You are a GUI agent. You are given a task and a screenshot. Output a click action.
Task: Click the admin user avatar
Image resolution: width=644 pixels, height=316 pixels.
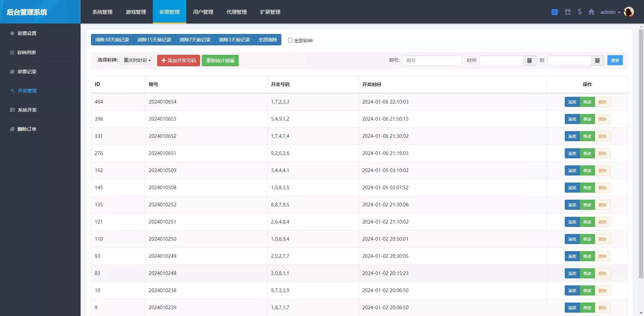(x=629, y=12)
